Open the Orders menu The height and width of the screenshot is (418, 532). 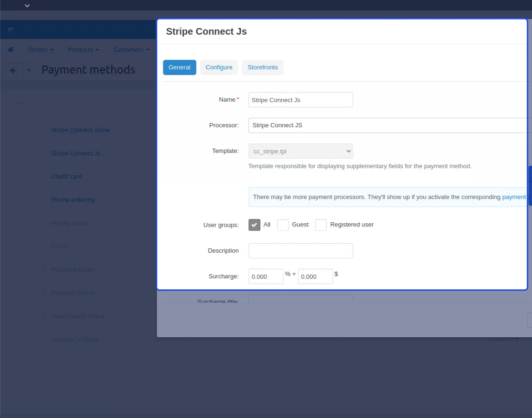coord(41,49)
